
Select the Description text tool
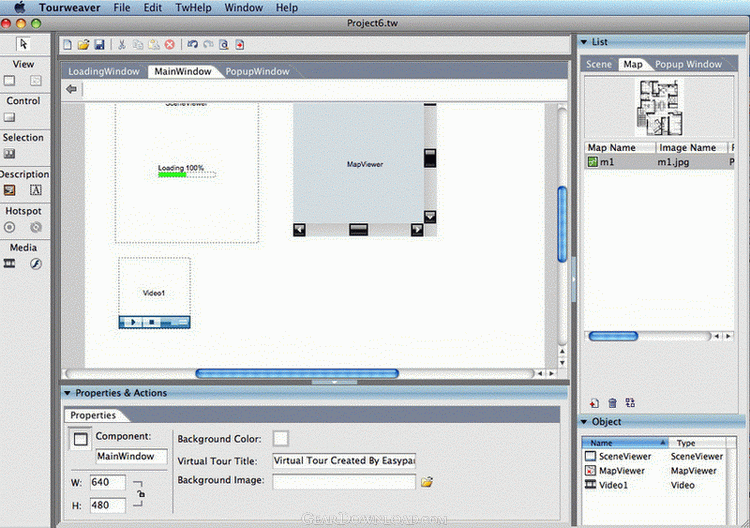[35, 190]
